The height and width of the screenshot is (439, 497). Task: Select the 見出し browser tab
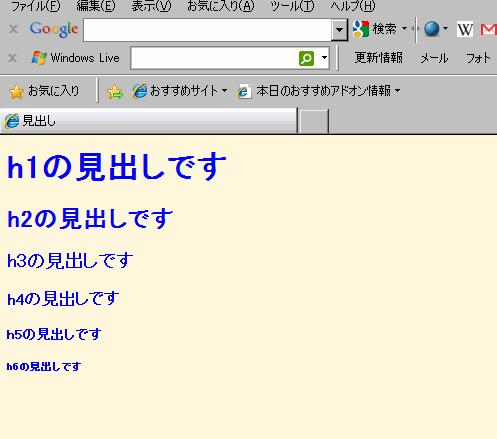(x=149, y=121)
